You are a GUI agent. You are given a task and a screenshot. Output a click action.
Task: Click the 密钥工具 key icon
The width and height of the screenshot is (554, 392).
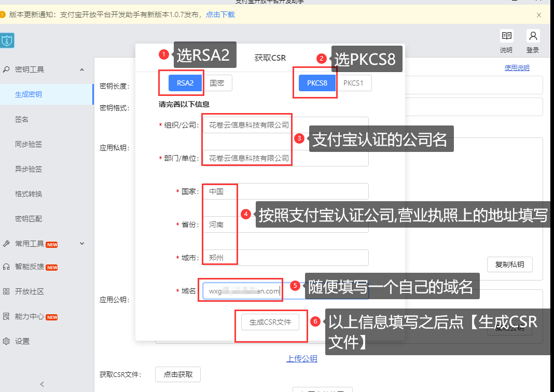6,69
